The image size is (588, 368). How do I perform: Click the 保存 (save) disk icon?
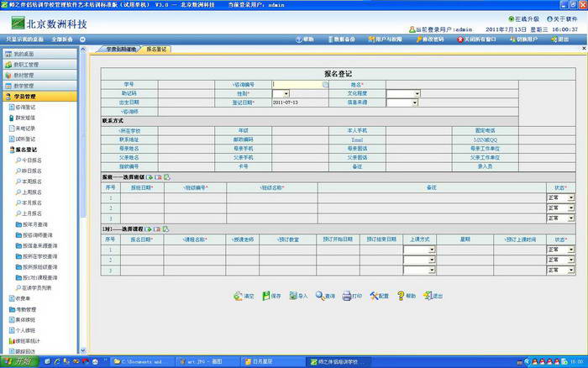[266, 296]
